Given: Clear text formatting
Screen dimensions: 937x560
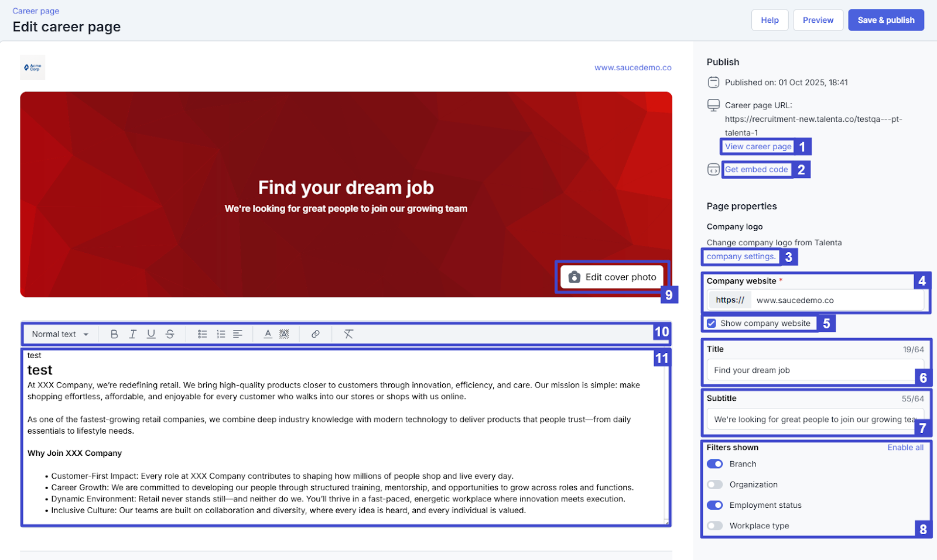Looking at the screenshot, I should point(348,334).
